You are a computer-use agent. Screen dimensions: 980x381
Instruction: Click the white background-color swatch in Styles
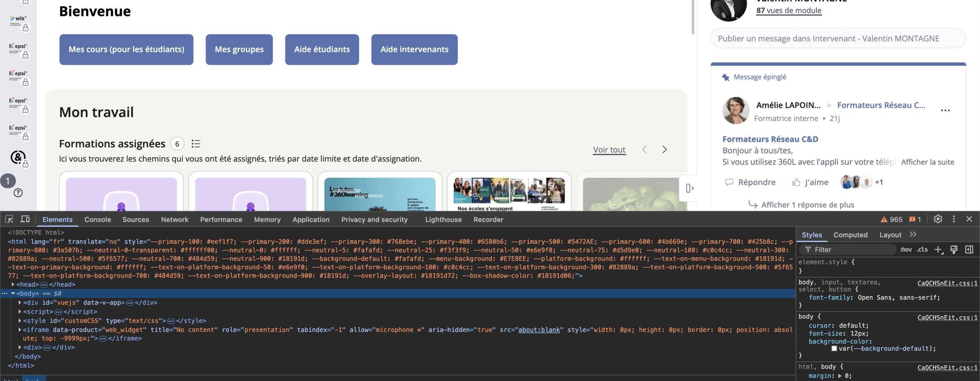pyautogui.click(x=834, y=348)
